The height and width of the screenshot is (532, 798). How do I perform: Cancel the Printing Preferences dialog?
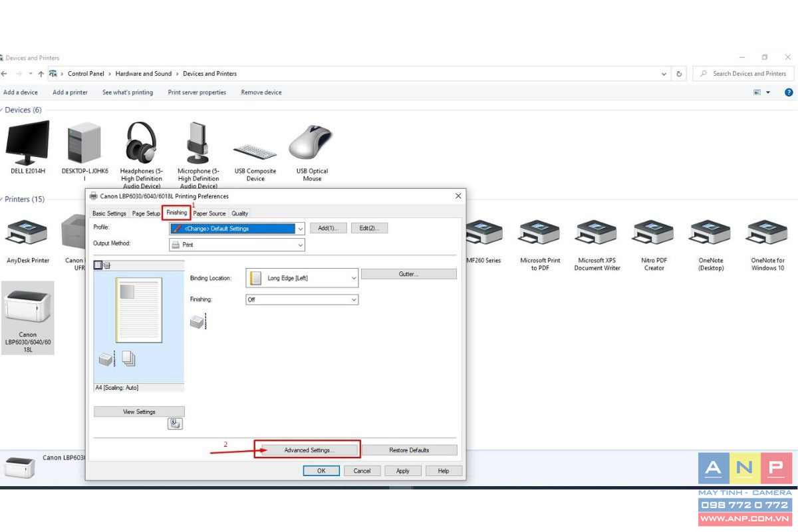(x=362, y=471)
